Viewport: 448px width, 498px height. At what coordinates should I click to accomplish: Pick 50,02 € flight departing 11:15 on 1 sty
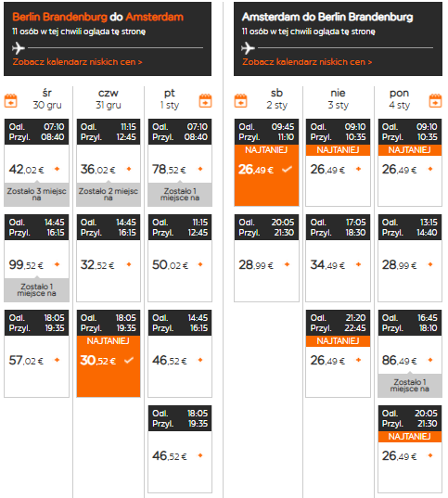tap(180, 258)
